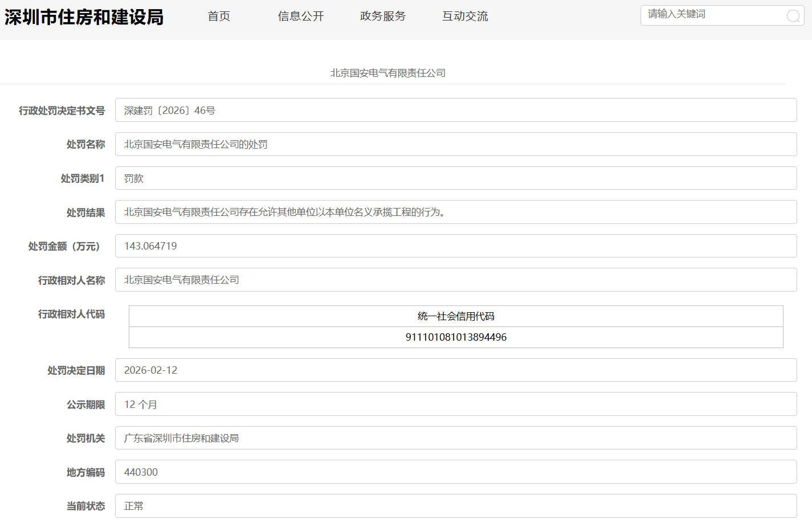Select the 处罚机关 field value

click(x=455, y=438)
